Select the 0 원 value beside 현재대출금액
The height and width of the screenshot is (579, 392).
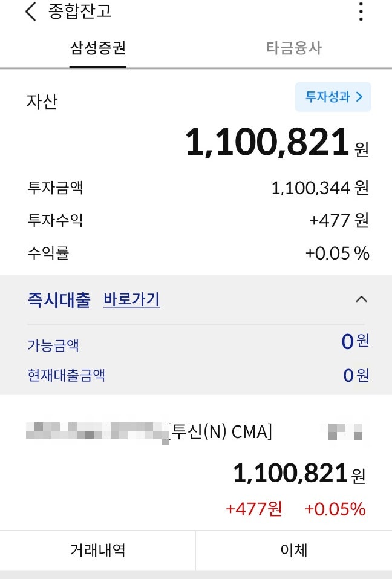356,375
